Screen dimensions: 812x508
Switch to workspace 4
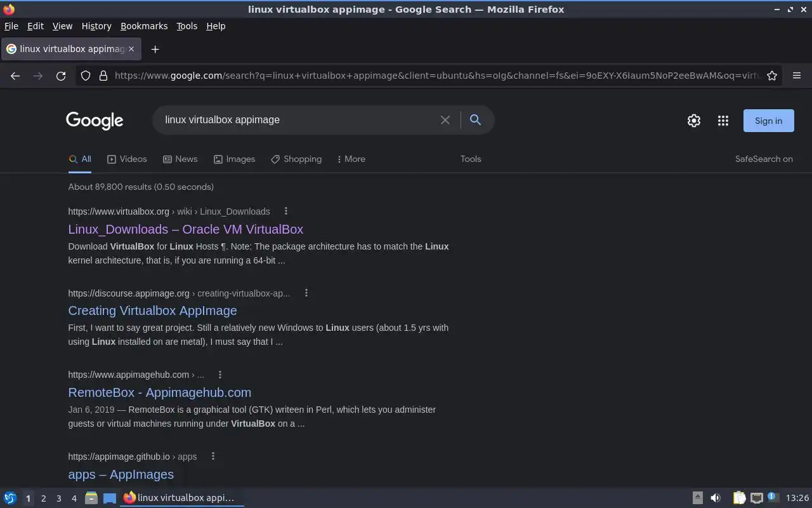[x=74, y=498]
